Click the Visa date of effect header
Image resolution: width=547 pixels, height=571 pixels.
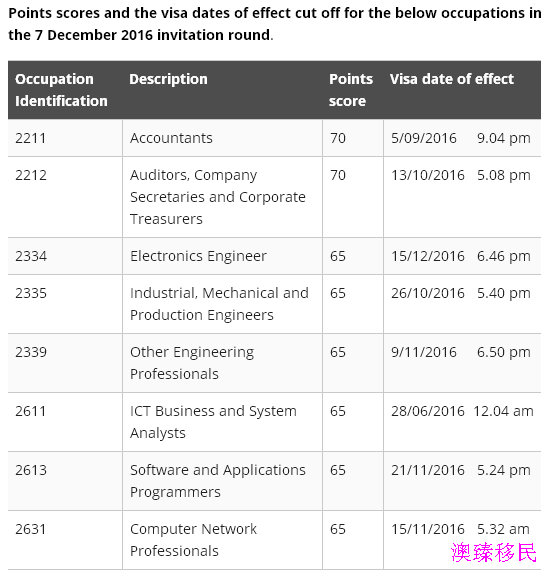452,79
